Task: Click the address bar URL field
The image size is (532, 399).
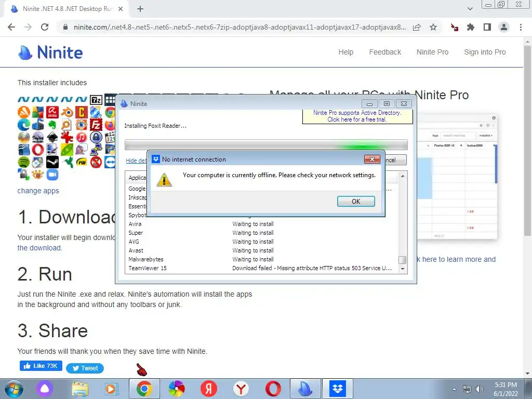Action: 240,27
